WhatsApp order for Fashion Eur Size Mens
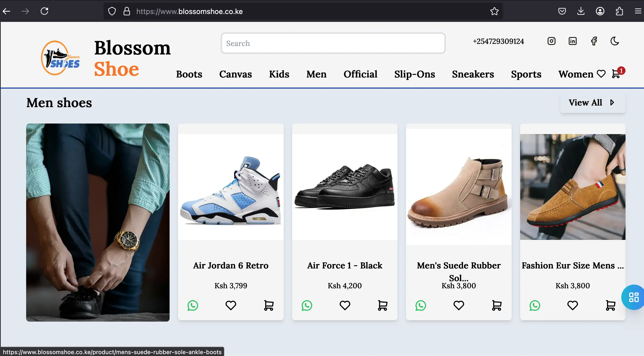The width and height of the screenshot is (644, 356). coord(535,305)
